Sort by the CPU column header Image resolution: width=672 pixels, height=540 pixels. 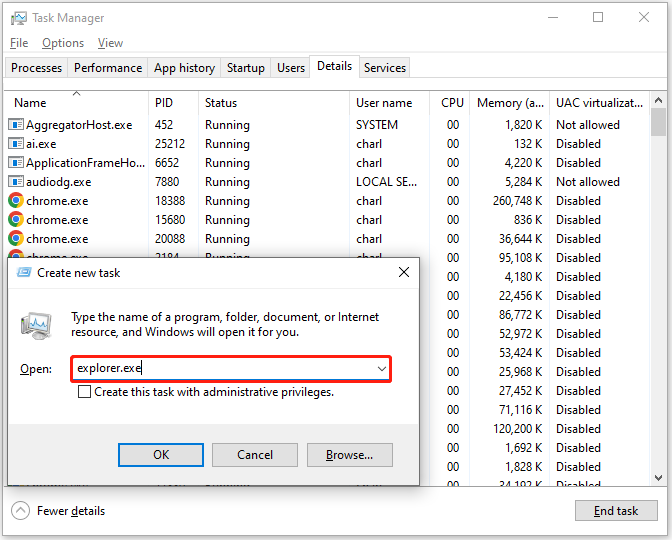coord(450,103)
